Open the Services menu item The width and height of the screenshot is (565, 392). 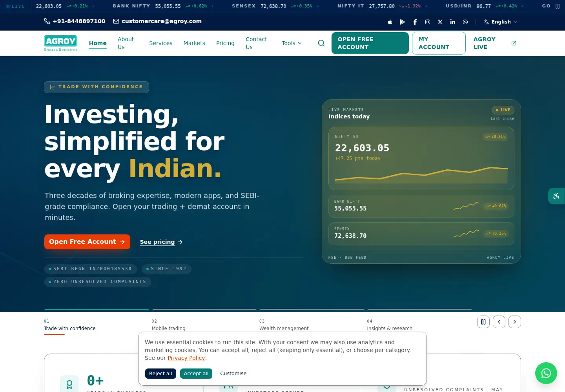[161, 43]
